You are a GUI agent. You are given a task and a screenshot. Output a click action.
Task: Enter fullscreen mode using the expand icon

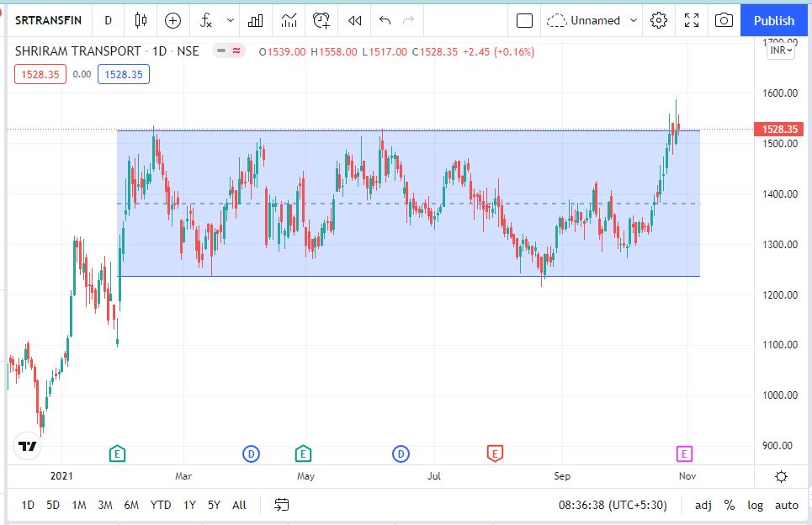tap(691, 20)
